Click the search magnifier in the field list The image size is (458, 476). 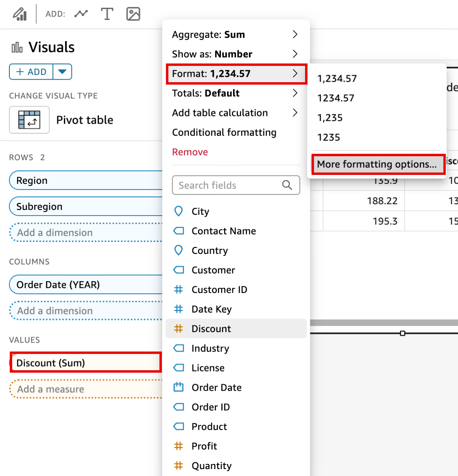tap(287, 185)
